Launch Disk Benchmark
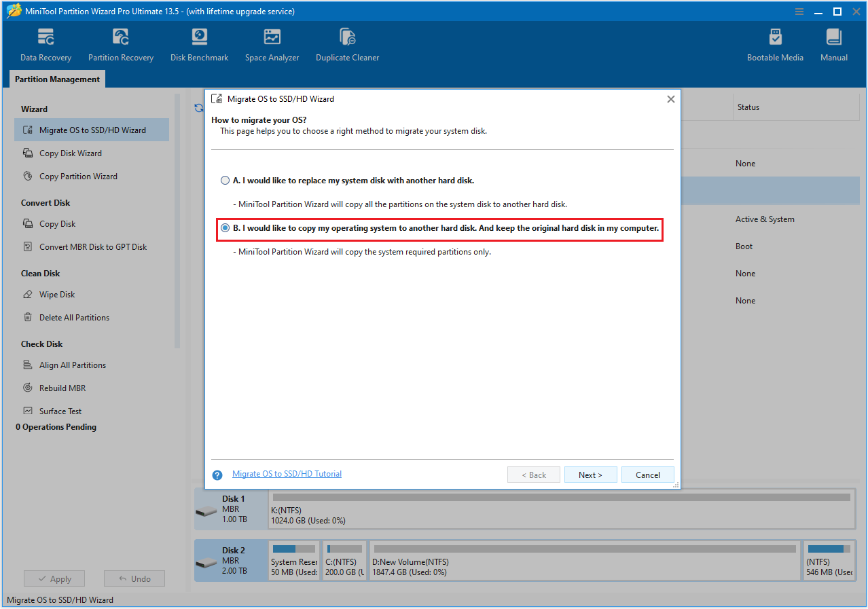Viewport: 868px width, 609px height. pyautogui.click(x=198, y=44)
